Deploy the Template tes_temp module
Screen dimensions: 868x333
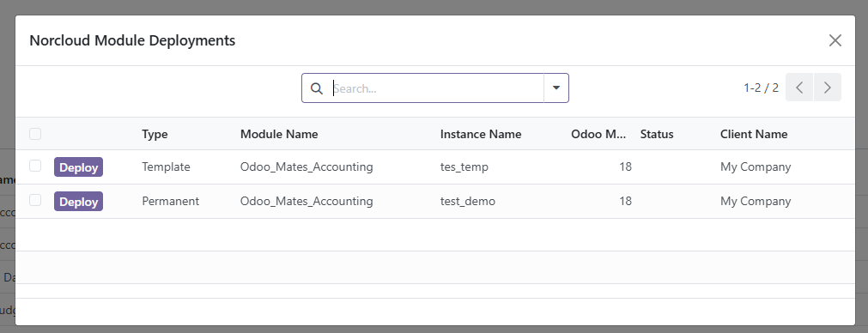point(79,167)
